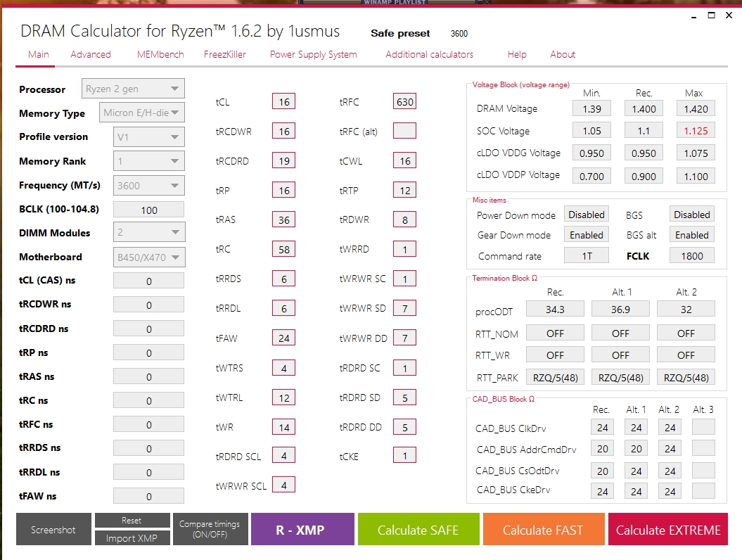
Task: Expand the Memory Type dropdown Micron E/H-die
Action: pyautogui.click(x=142, y=113)
